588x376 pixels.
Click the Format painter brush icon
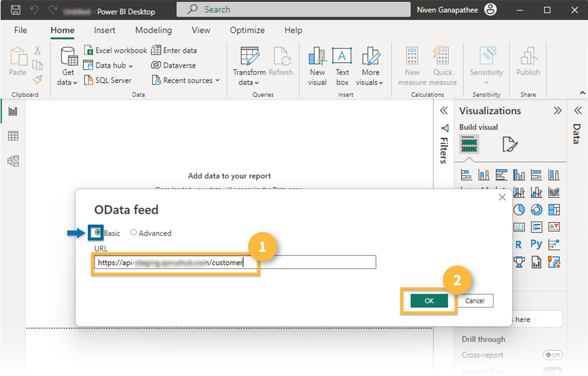tap(37, 79)
